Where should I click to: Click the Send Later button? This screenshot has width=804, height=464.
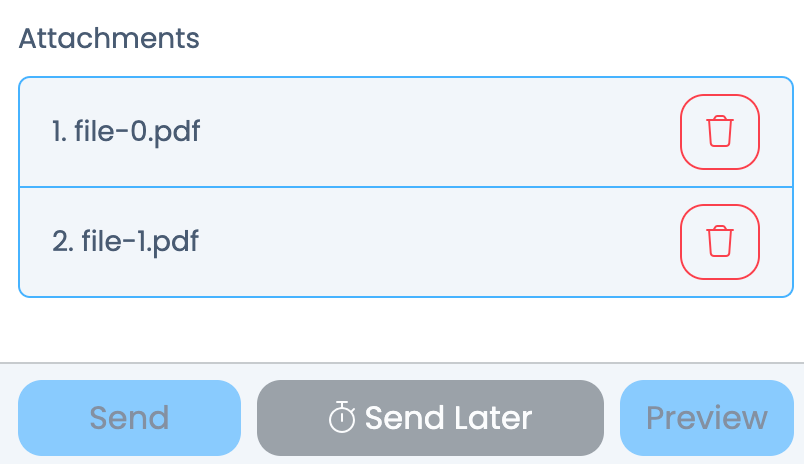click(430, 418)
